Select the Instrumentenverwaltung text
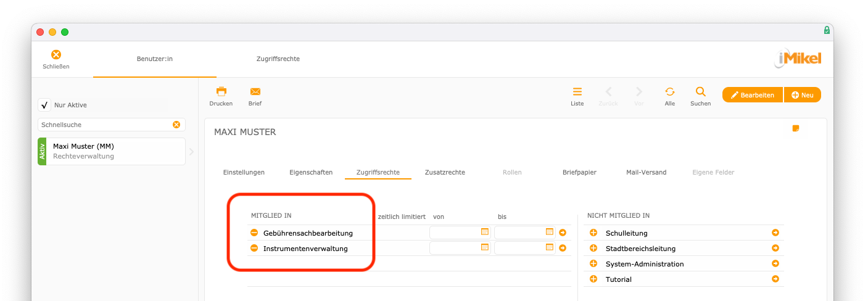This screenshot has height=301, width=868. pyautogui.click(x=305, y=249)
